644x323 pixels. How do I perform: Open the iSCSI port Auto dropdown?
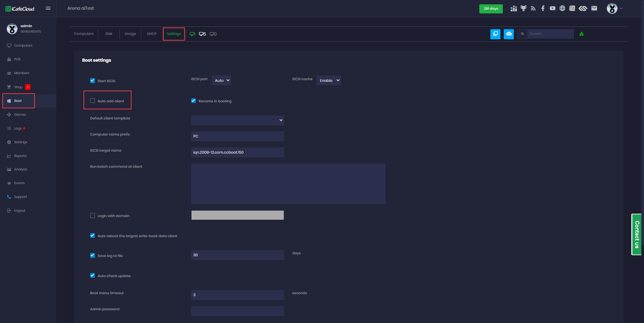(x=221, y=80)
